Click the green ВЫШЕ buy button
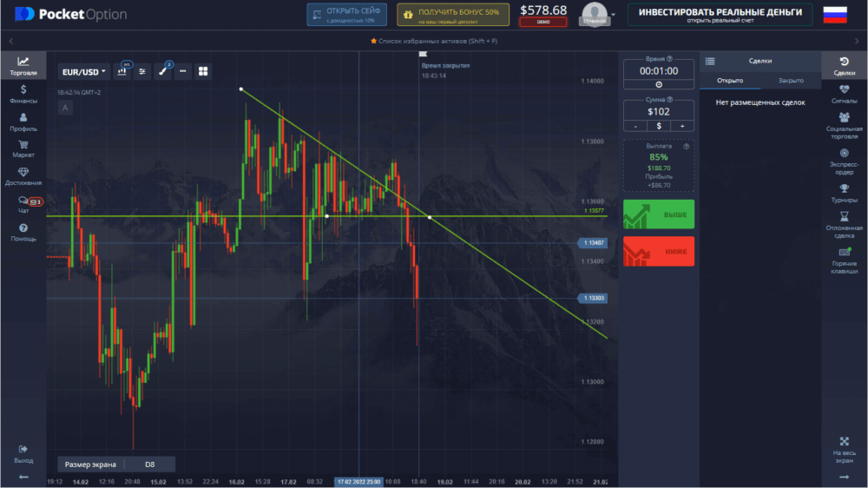868x488 pixels. [x=659, y=214]
